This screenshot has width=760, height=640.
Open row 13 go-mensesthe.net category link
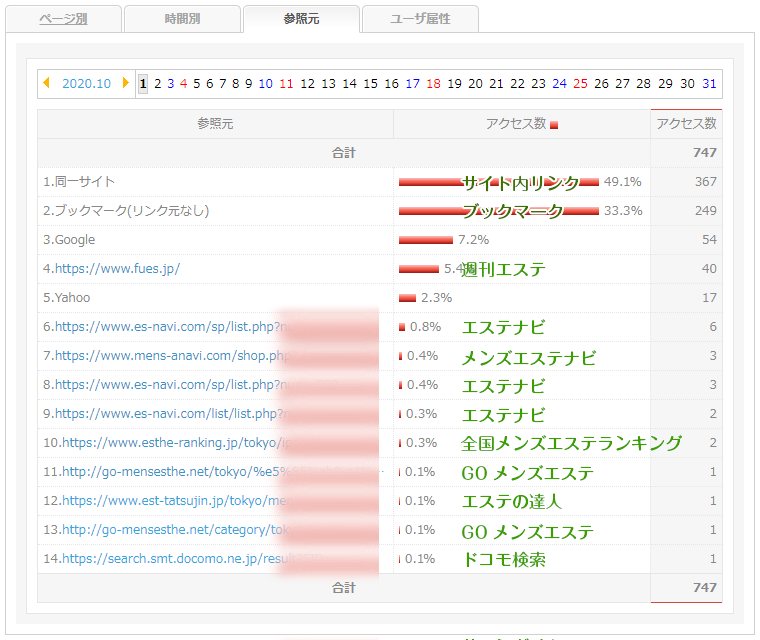coord(176,530)
